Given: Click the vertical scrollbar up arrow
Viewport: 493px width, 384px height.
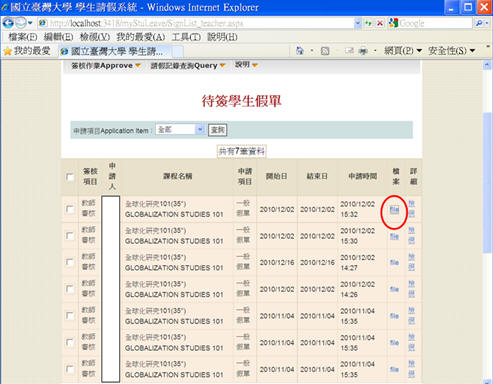Looking at the screenshot, I should (487, 65).
